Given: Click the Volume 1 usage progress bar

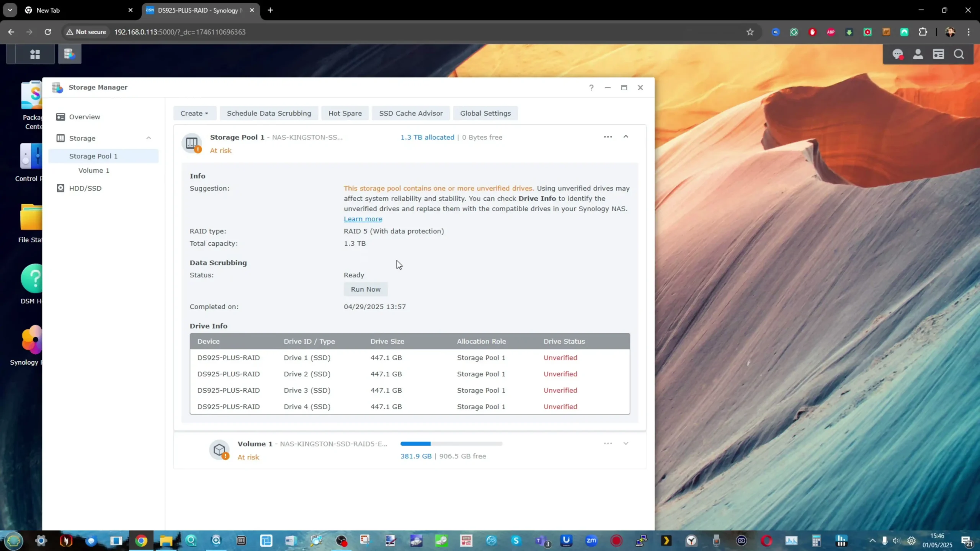Looking at the screenshot, I should tap(451, 443).
